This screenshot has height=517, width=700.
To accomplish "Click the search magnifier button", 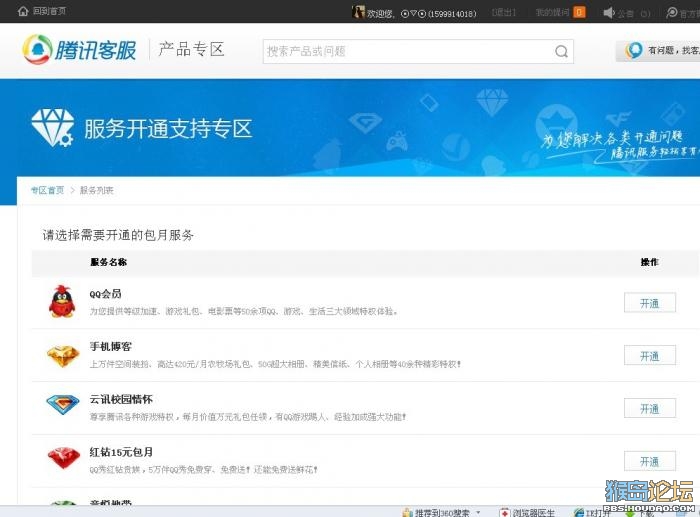I will click(x=561, y=51).
